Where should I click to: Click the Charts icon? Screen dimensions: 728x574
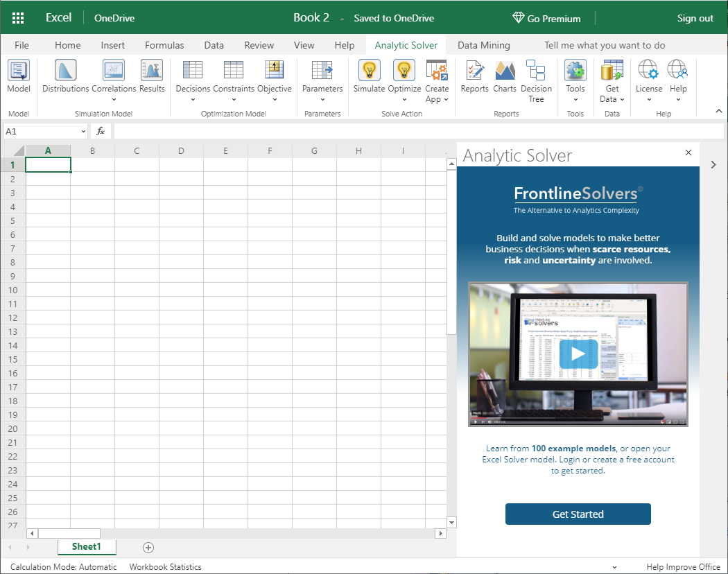(505, 71)
